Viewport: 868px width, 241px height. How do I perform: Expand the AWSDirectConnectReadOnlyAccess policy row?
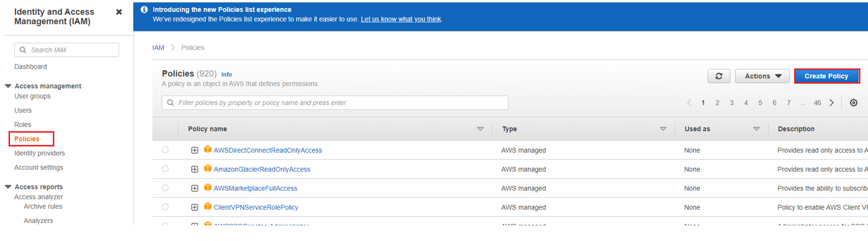195,150
